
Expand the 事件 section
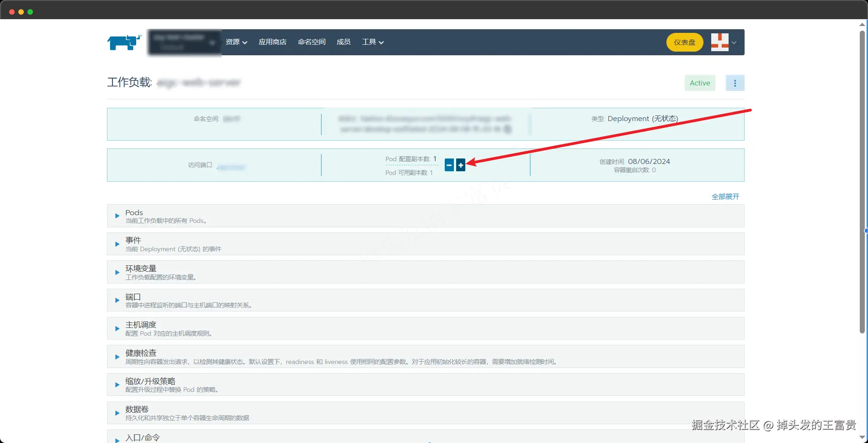tap(426, 244)
